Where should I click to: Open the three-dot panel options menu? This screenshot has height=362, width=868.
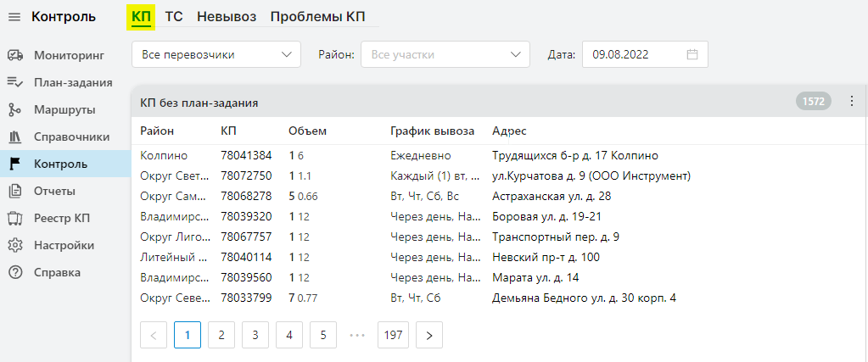pos(852,101)
